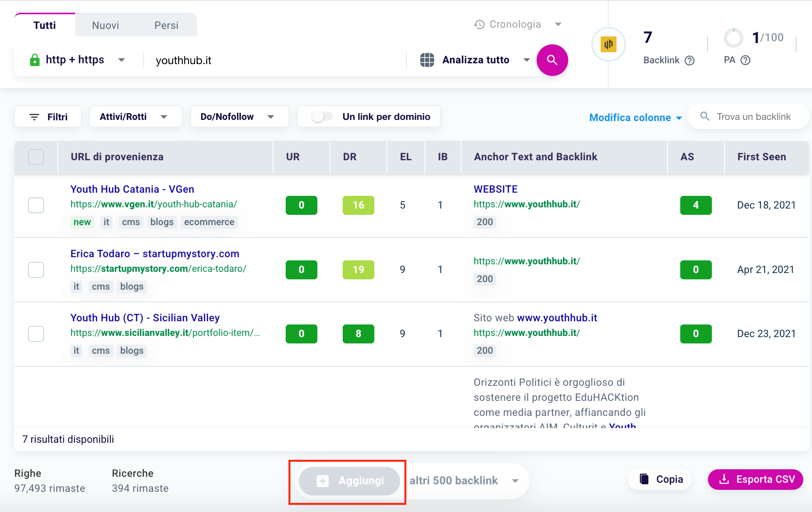Sort by the EL column header
Viewport: 812px width, 512px height.
coord(406,157)
